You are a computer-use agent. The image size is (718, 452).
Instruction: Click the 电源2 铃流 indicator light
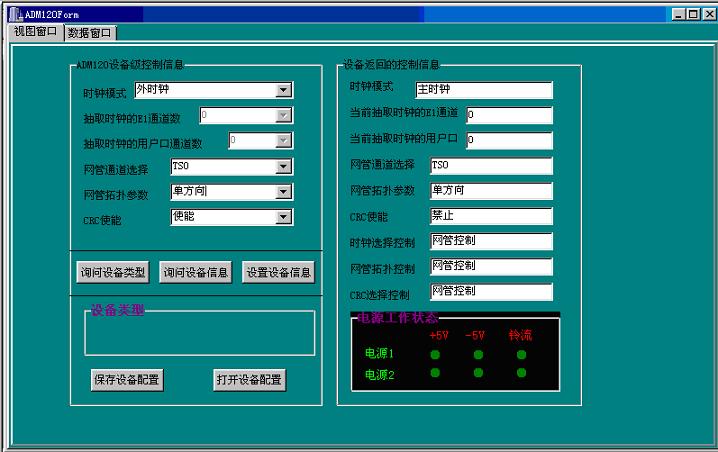521,373
